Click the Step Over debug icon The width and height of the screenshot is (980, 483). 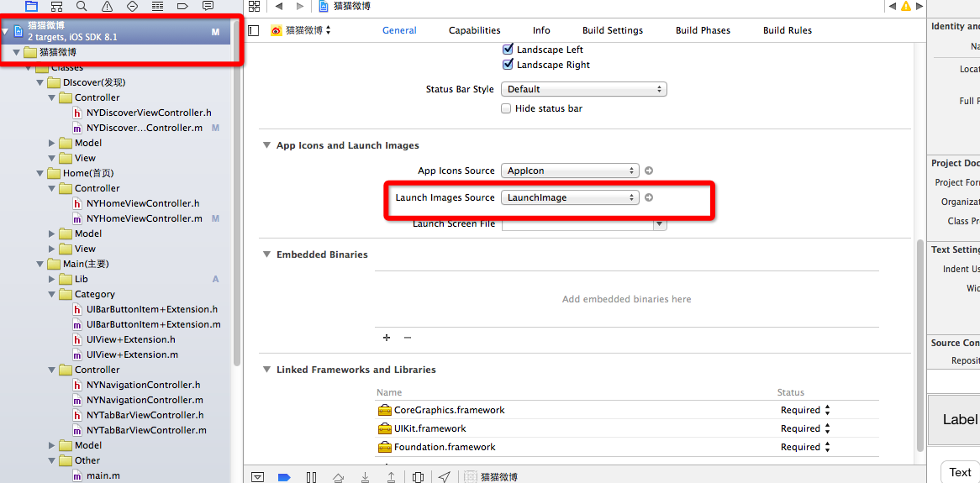pyautogui.click(x=338, y=477)
